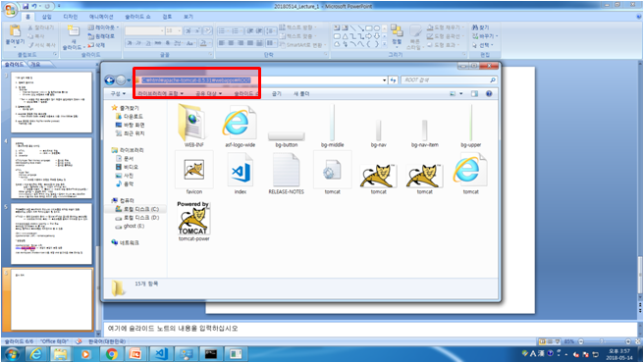Viewport: 644px width, 363px height.
Task: Open Arrange (정렬) dropdown
Action: pyautogui.click(x=397, y=35)
